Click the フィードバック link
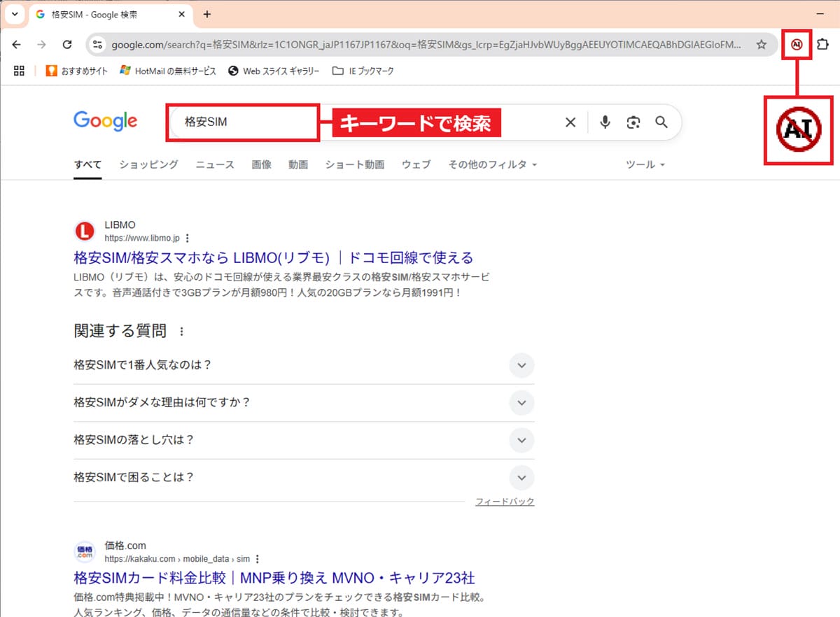This screenshot has width=840, height=617. [505, 502]
